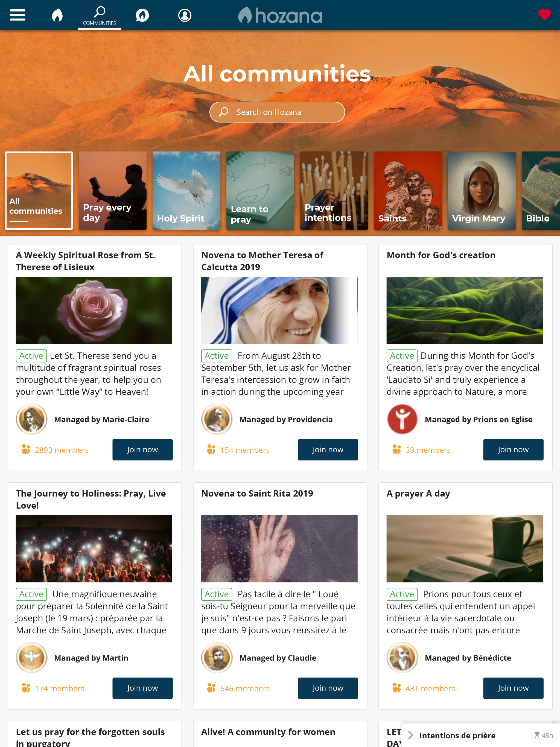Open the Month for God's creation title
Viewport: 560px width, 747px height.
(441, 255)
